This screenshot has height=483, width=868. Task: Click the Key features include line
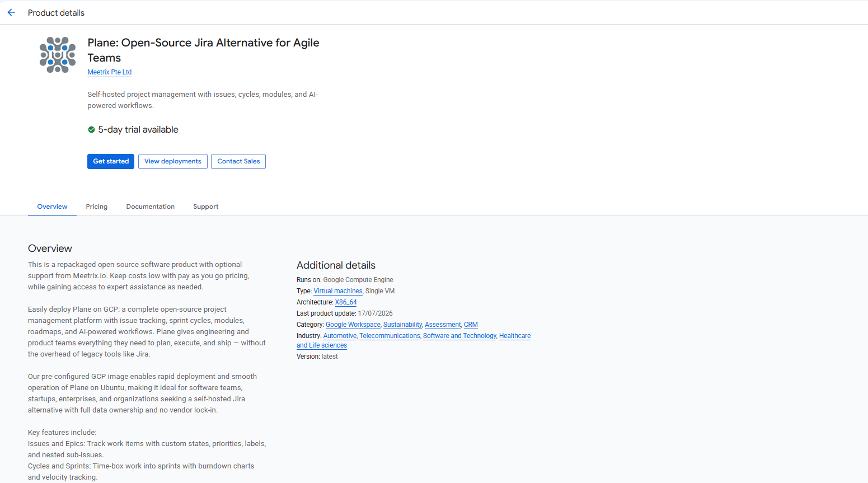[62, 433]
